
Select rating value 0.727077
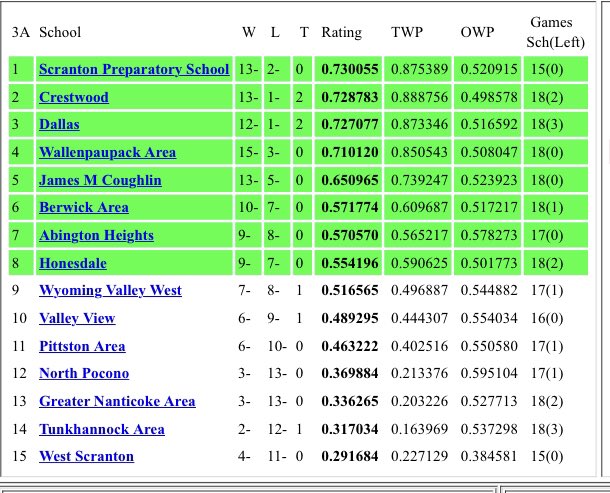350,125
